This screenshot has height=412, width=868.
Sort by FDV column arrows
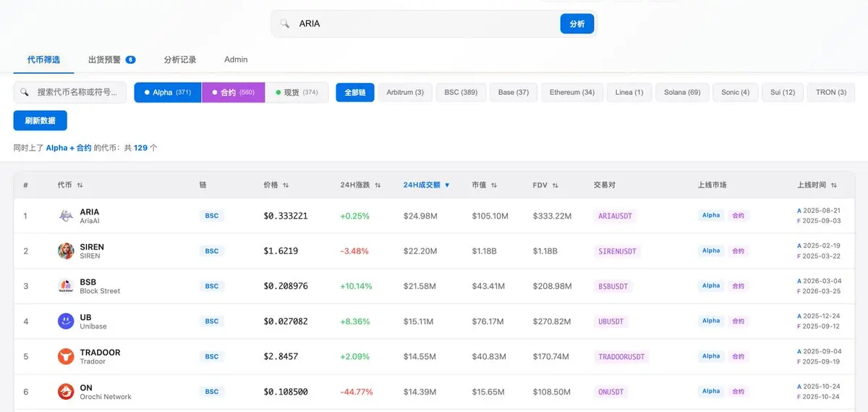point(556,185)
